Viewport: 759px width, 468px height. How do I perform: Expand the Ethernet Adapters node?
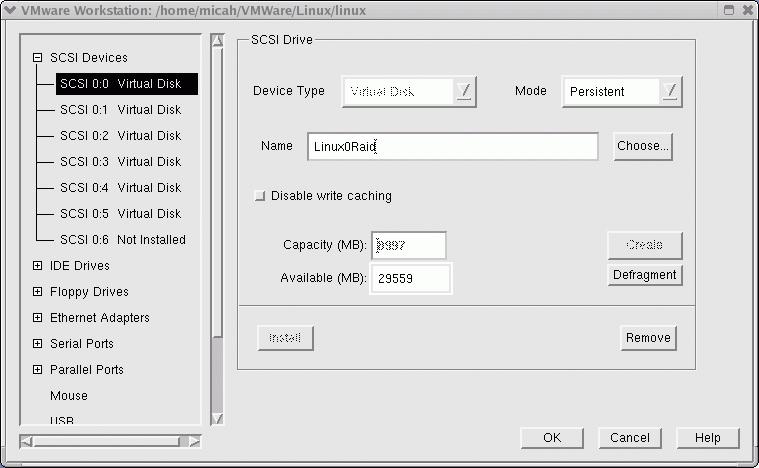[38, 318]
